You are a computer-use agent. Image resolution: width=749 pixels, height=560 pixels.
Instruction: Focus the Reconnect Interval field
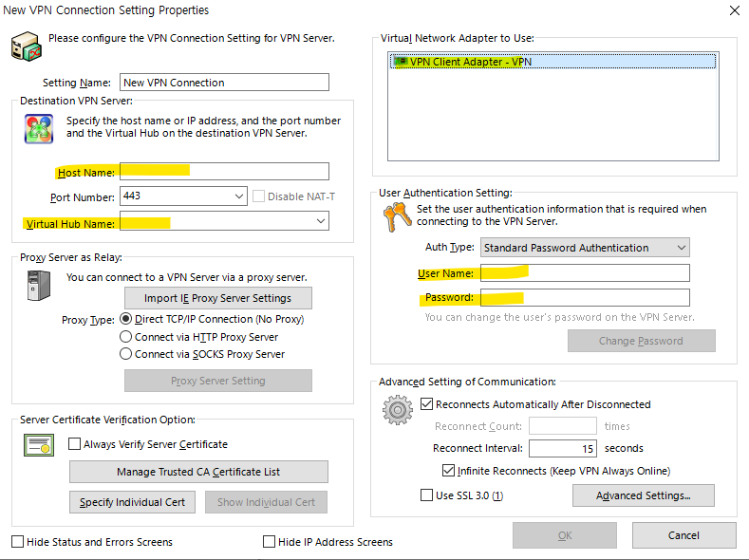(x=563, y=448)
